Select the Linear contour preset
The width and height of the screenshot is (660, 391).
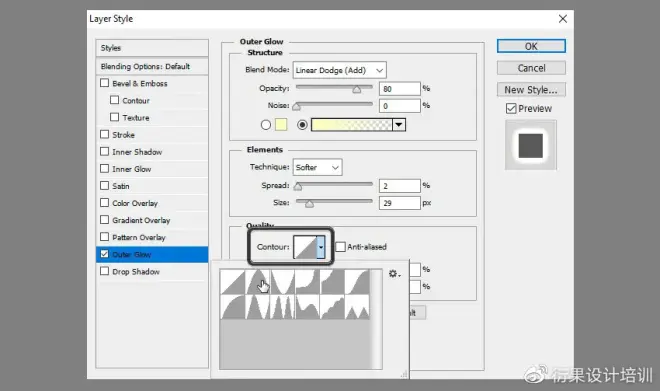[x=233, y=282]
